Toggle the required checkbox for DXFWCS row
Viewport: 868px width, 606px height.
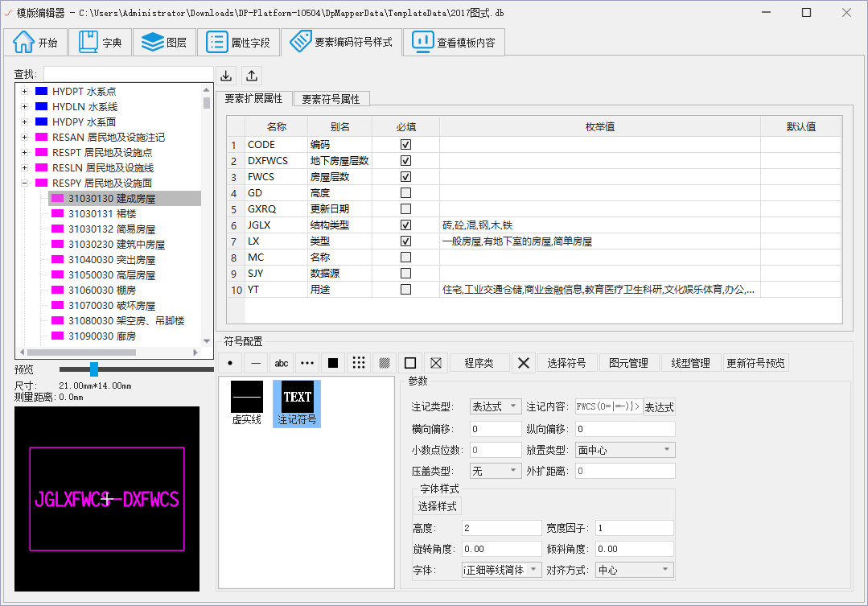coord(405,161)
